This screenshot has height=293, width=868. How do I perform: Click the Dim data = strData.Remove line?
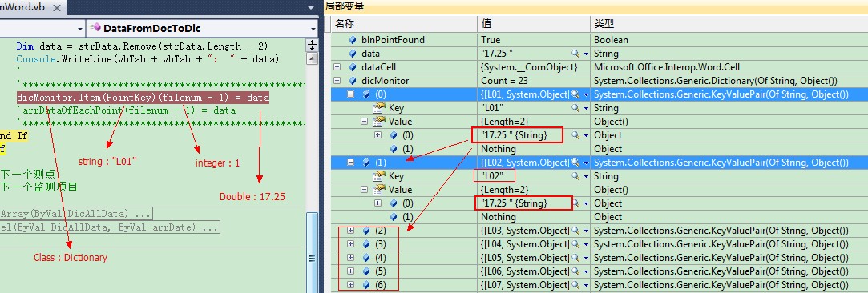click(x=143, y=46)
